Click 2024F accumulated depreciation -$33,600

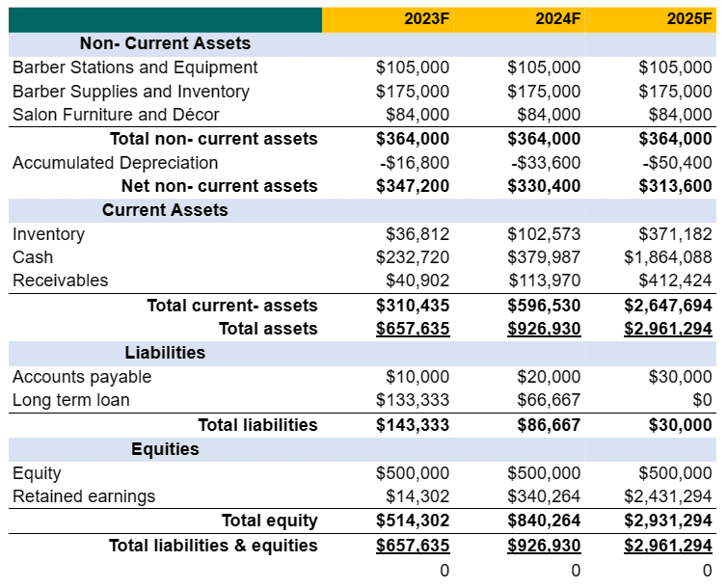click(546, 163)
